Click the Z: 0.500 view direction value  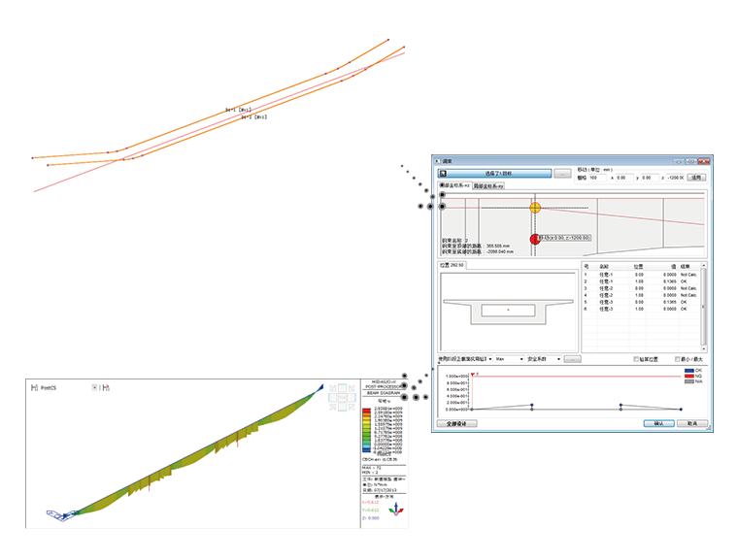[371, 518]
